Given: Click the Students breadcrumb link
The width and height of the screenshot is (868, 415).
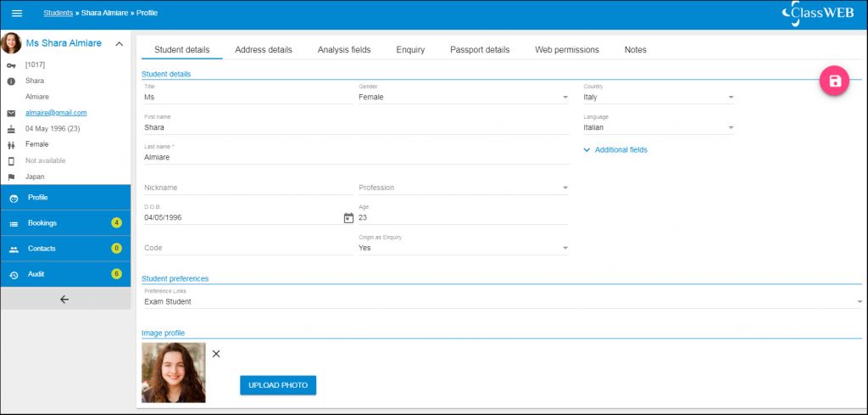Looking at the screenshot, I should [58, 14].
